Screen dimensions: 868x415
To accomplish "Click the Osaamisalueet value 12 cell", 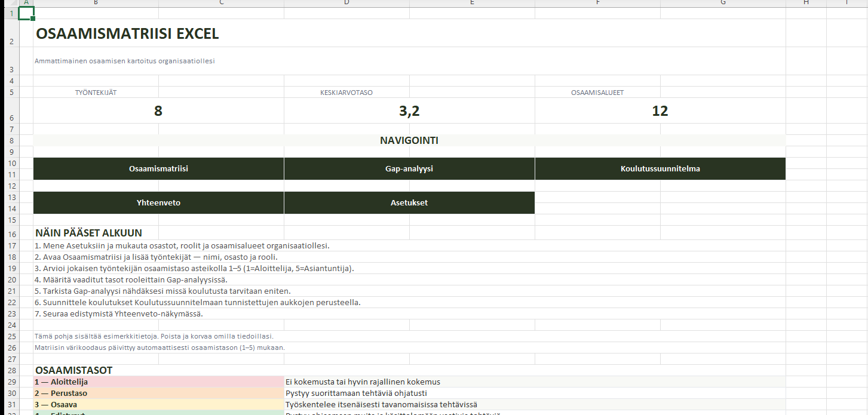I will pyautogui.click(x=660, y=111).
